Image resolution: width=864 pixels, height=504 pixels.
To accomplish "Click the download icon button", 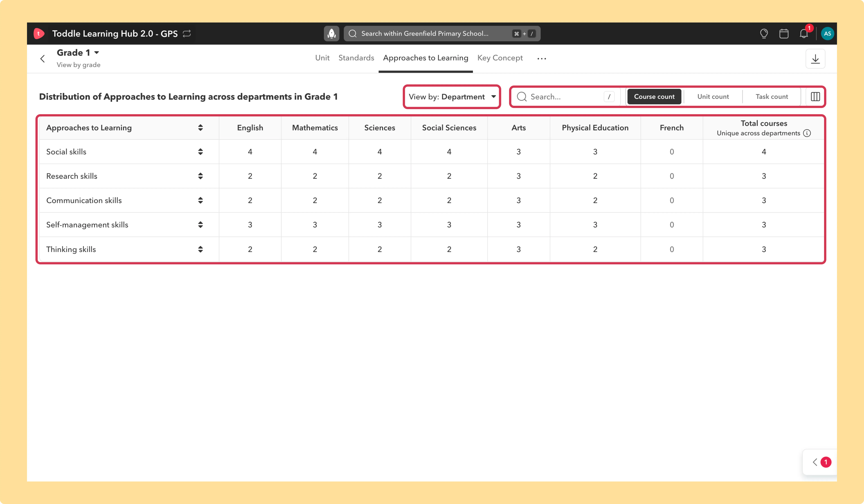I will pos(815,59).
